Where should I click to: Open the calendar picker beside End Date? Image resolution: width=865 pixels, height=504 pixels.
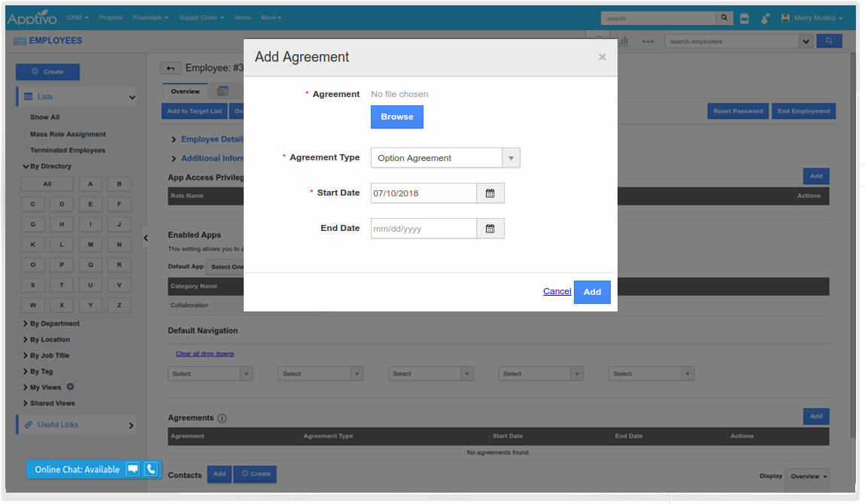click(490, 228)
